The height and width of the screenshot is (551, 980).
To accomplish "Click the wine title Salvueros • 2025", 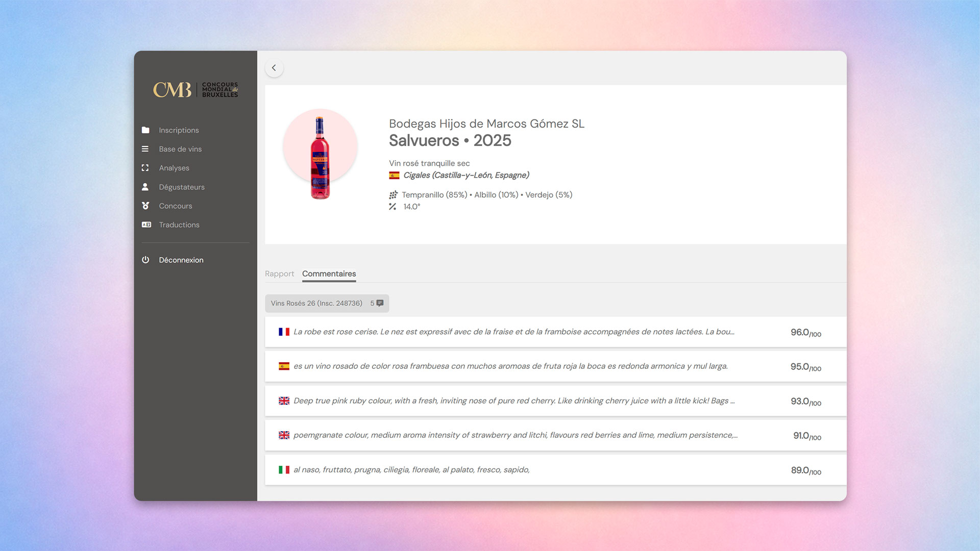I will point(450,141).
